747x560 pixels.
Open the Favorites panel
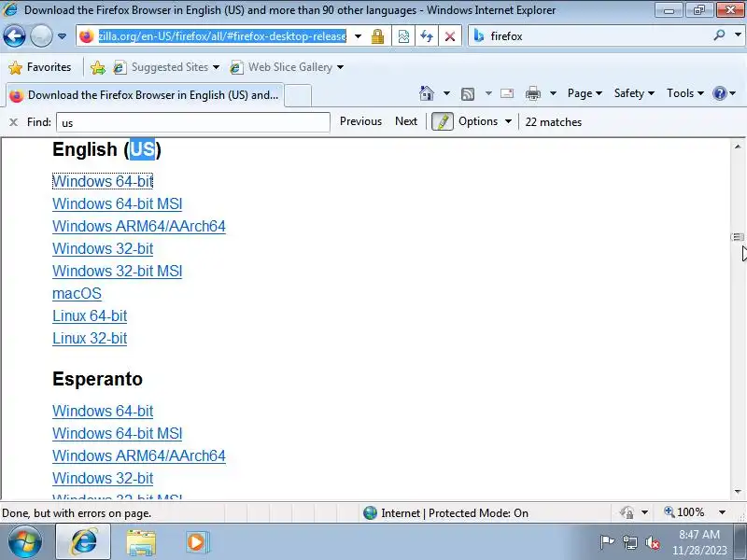coord(40,67)
